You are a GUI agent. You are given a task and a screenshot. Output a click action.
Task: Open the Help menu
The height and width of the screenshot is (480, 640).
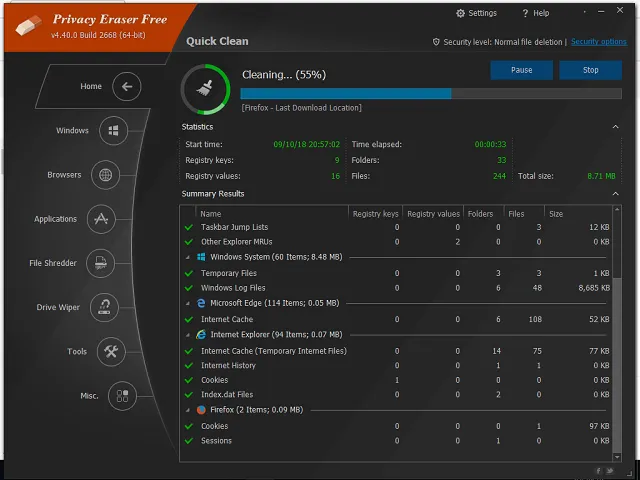point(535,13)
